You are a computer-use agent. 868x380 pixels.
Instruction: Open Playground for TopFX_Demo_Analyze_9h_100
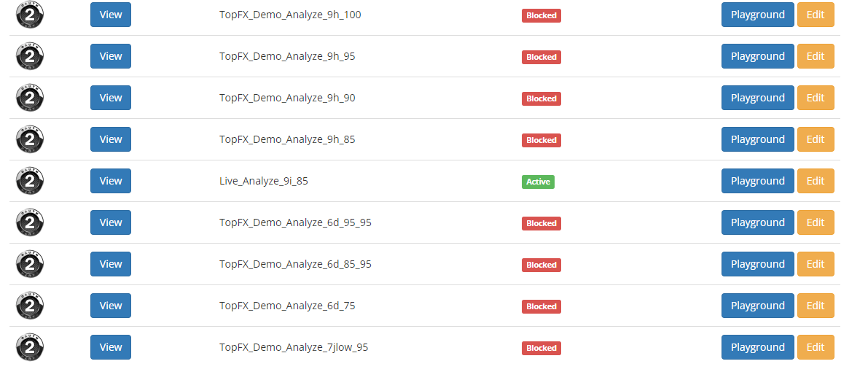(758, 15)
